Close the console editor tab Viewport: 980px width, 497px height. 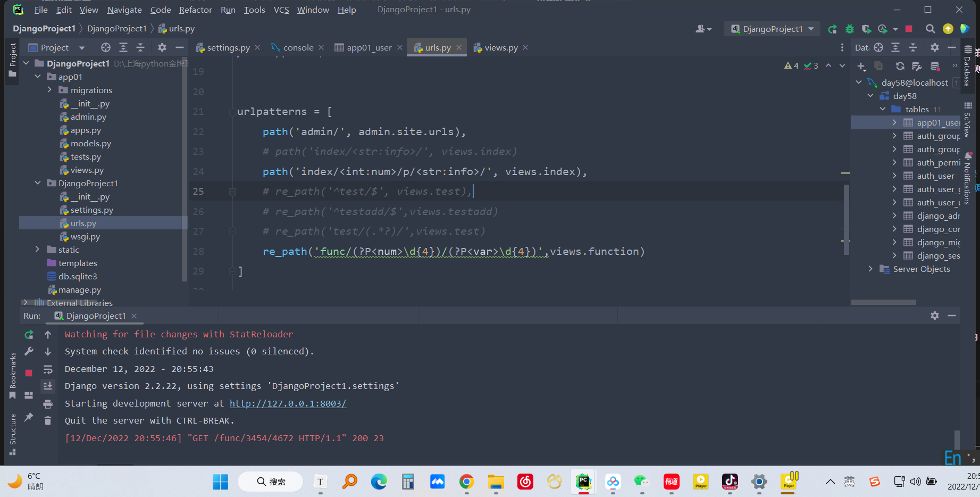point(321,47)
